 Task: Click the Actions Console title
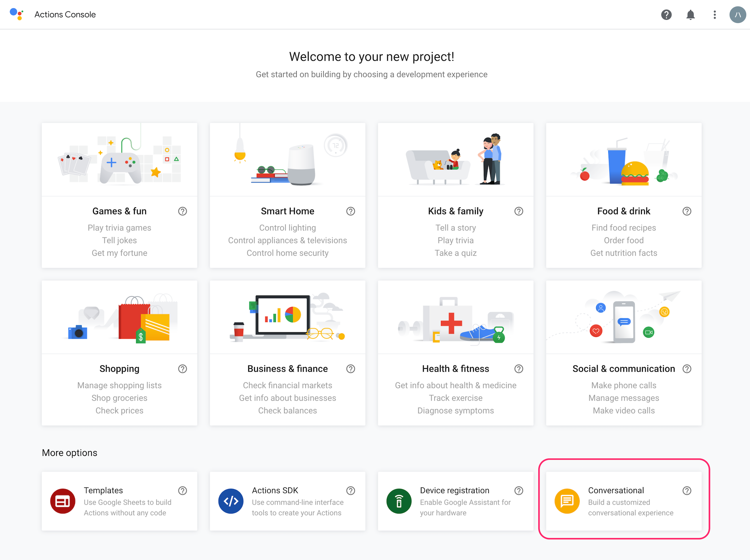pyautogui.click(x=65, y=15)
